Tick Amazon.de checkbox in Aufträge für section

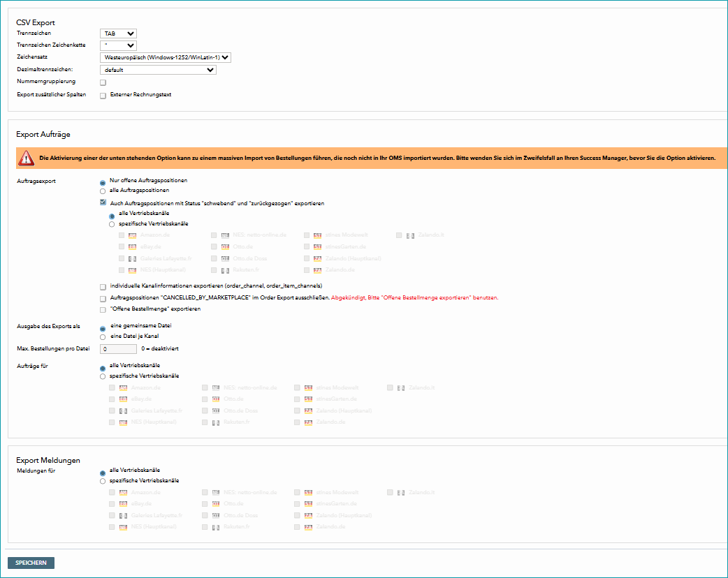pos(112,388)
